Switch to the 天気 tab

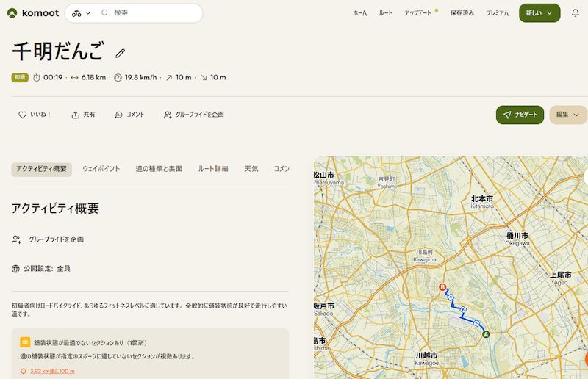click(251, 169)
